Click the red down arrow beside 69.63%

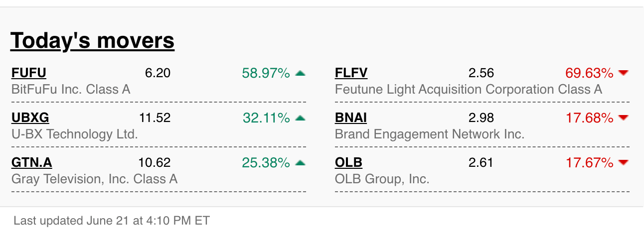point(623,73)
